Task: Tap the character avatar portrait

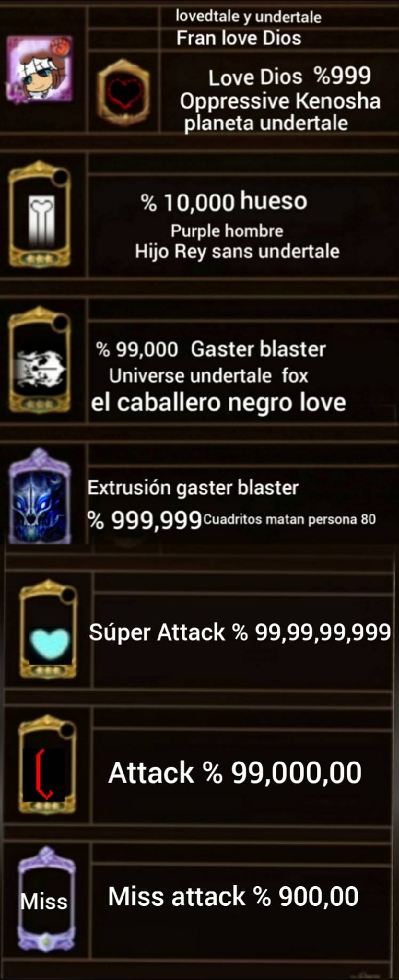Action: coord(39,69)
